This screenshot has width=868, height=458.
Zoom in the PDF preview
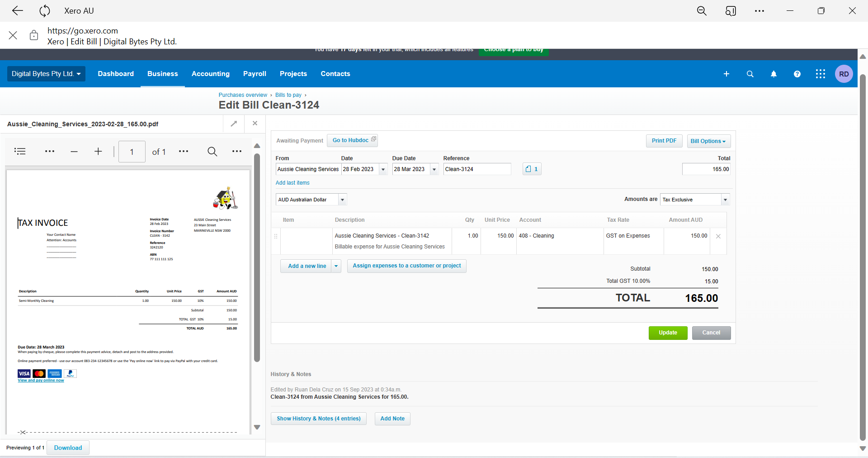[x=98, y=152]
